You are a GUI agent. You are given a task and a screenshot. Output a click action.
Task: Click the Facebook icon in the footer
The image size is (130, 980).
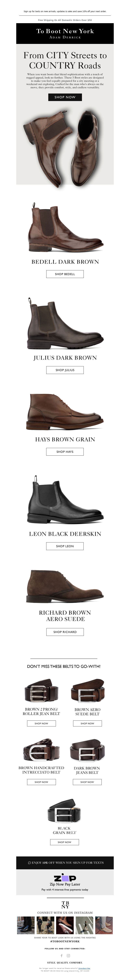pyautogui.click(x=61, y=955)
